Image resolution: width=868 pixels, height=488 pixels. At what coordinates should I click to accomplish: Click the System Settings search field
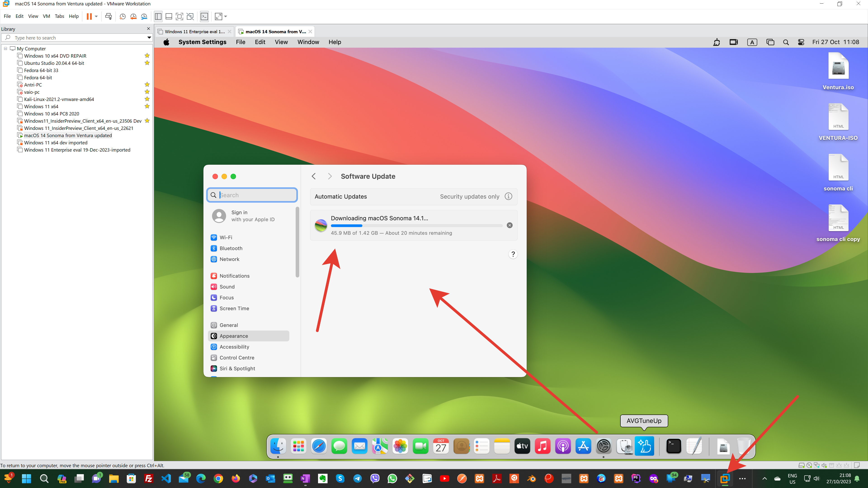(x=252, y=195)
